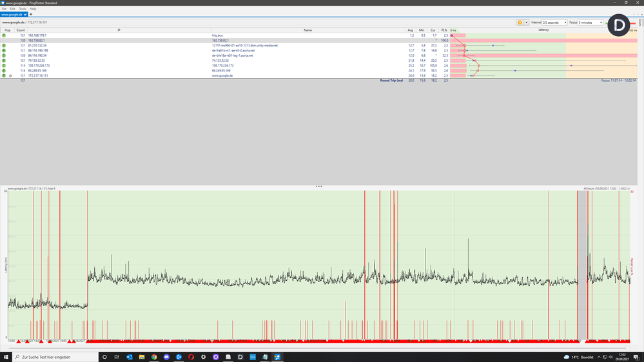
Task: Click the Round Trip (ms) summary label
Action: (391, 81)
